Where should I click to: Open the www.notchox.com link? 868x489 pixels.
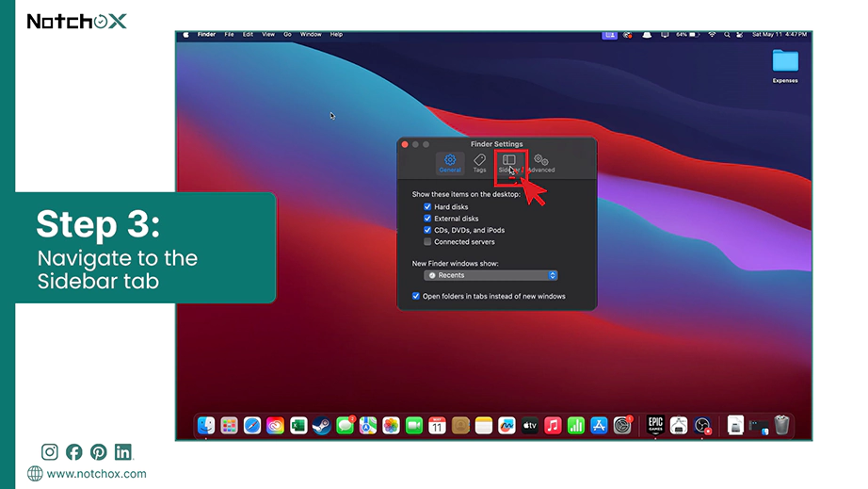point(96,474)
